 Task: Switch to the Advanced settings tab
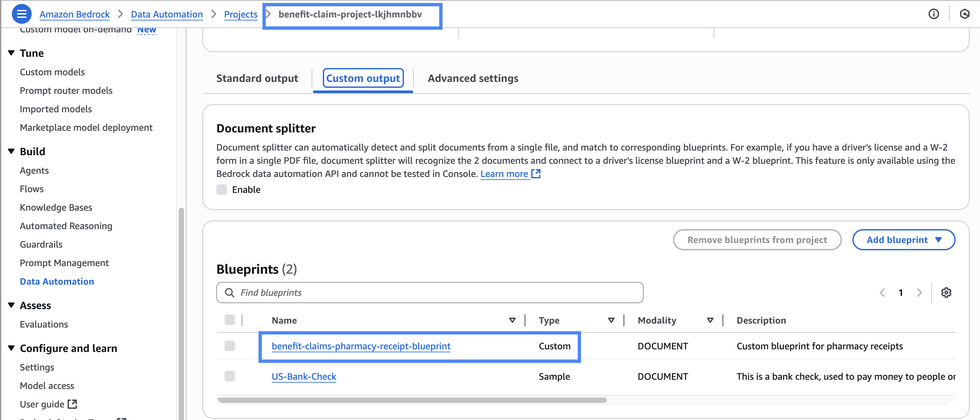(x=473, y=78)
